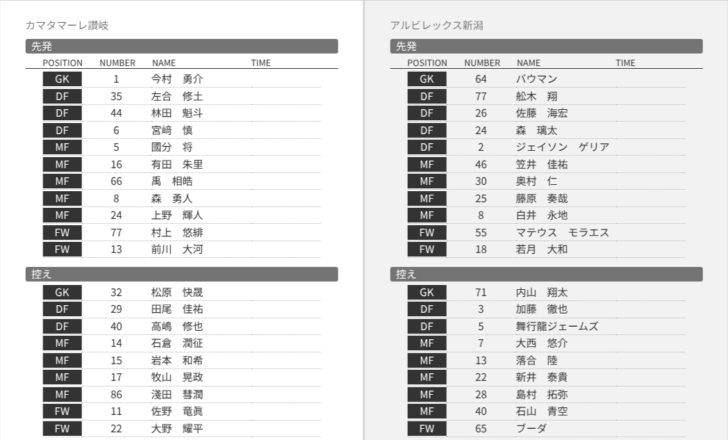728x440 pixels.
Task: Click the DF badge beside 森 璃太
Action: click(x=426, y=130)
